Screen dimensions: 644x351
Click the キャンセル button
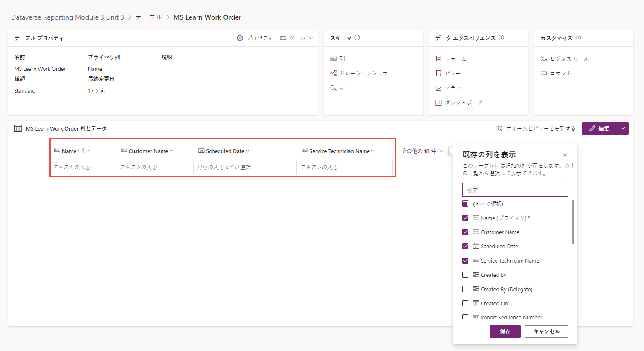click(546, 331)
